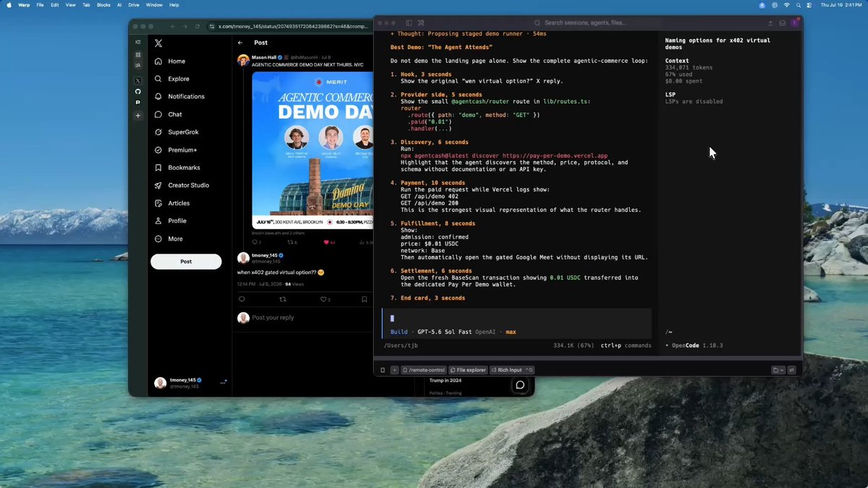This screenshot has width=868, height=488.
Task: Click back arrow beside Post heading
Action: 240,43
